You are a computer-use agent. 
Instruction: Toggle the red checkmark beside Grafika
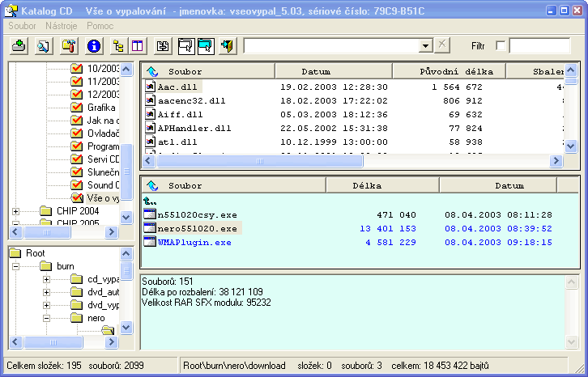click(x=78, y=108)
